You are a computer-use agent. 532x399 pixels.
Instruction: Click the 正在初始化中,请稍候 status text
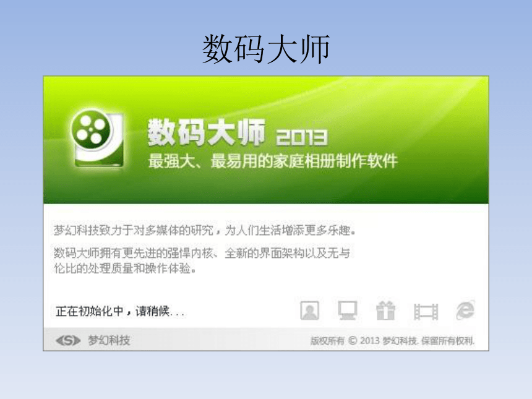click(x=120, y=311)
